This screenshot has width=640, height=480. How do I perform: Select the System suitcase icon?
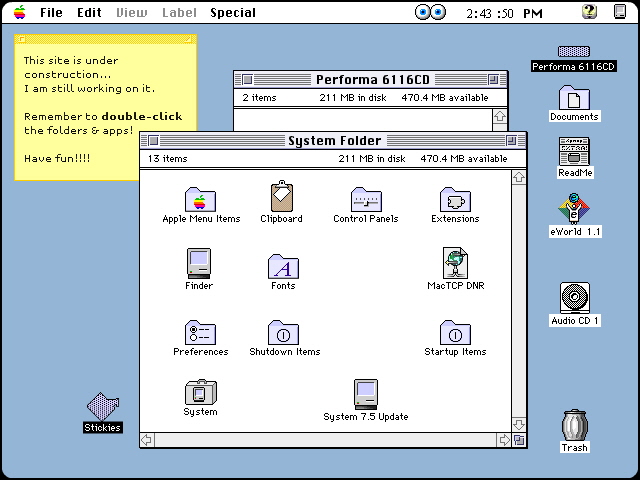(x=201, y=392)
